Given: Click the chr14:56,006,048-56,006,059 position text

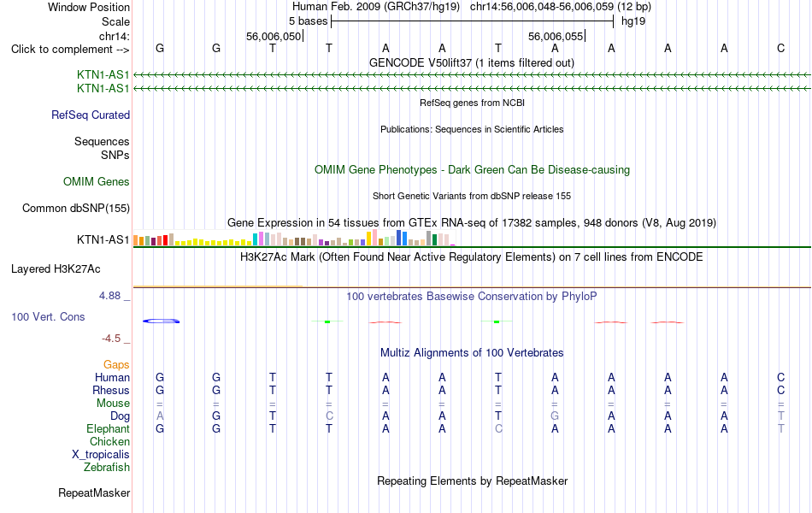Looking at the screenshot, I should [x=561, y=7].
